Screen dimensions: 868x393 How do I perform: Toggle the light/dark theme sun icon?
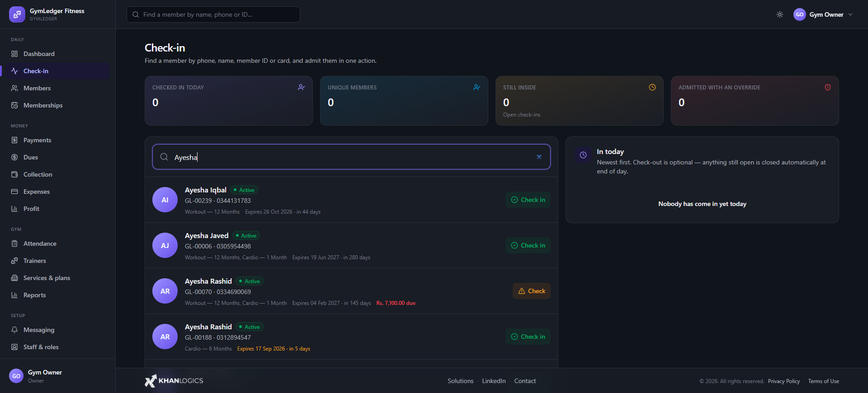[x=780, y=14]
